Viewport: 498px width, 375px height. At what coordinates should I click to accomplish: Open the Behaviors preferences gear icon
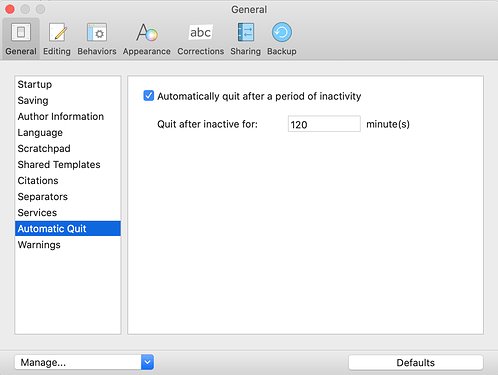pos(97,32)
